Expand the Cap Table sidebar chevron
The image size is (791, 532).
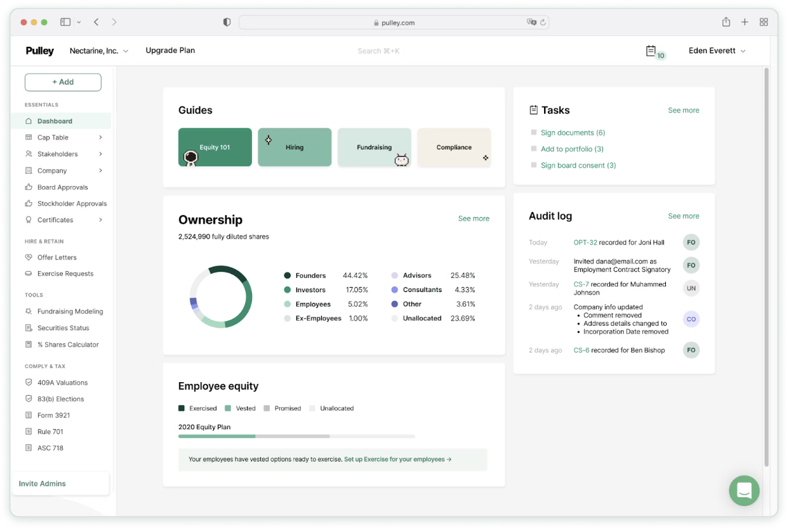(x=101, y=138)
